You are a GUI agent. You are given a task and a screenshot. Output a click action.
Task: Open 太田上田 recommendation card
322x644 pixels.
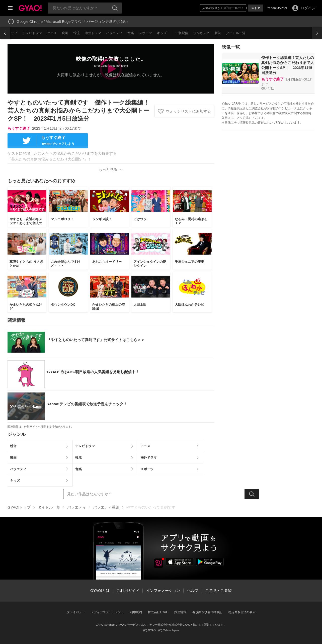tap(151, 292)
